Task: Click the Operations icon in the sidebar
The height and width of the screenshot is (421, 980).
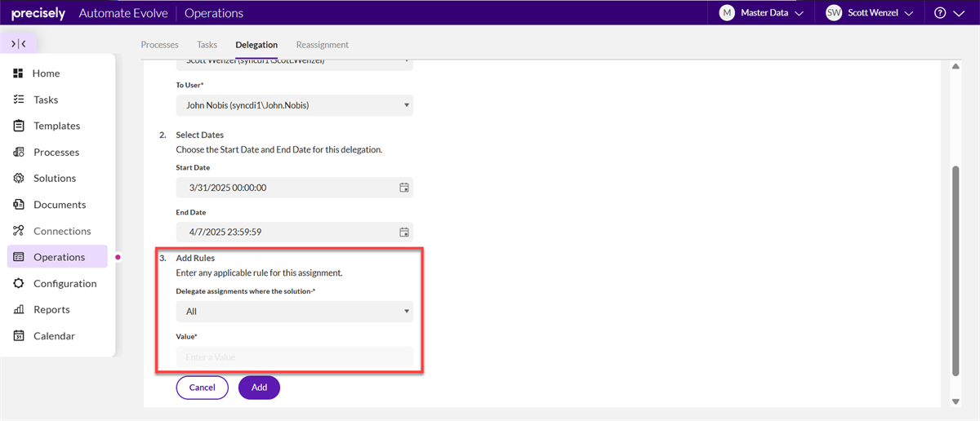Action: [19, 257]
